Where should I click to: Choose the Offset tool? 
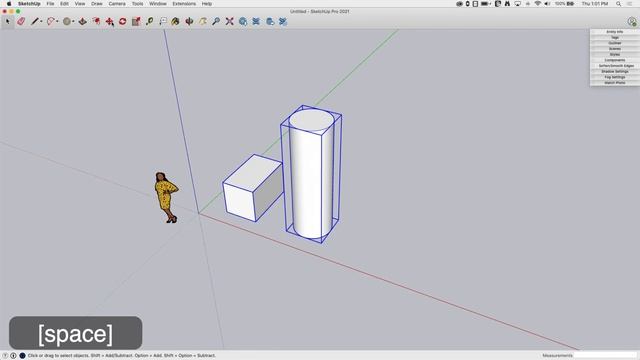(96, 21)
